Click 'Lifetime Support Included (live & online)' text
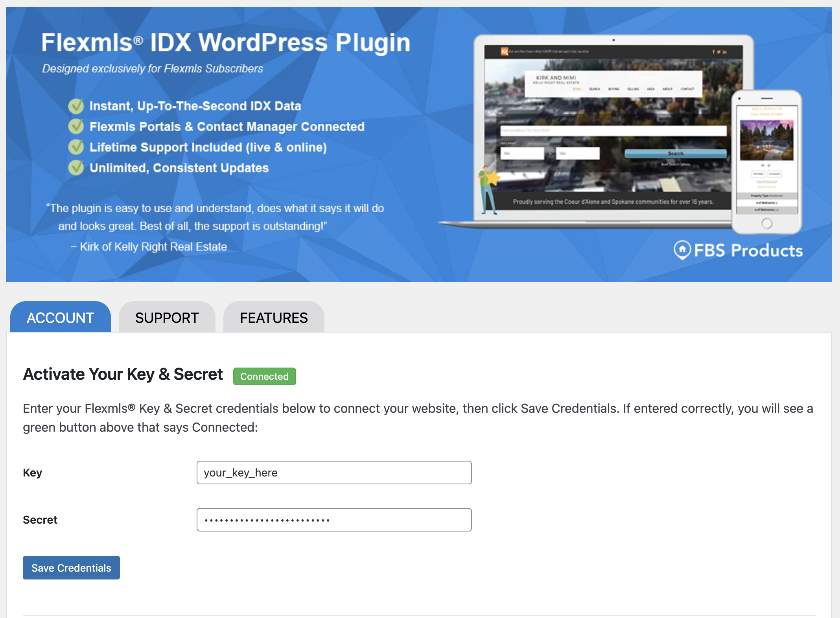The width and height of the screenshot is (840, 618). pos(208,147)
